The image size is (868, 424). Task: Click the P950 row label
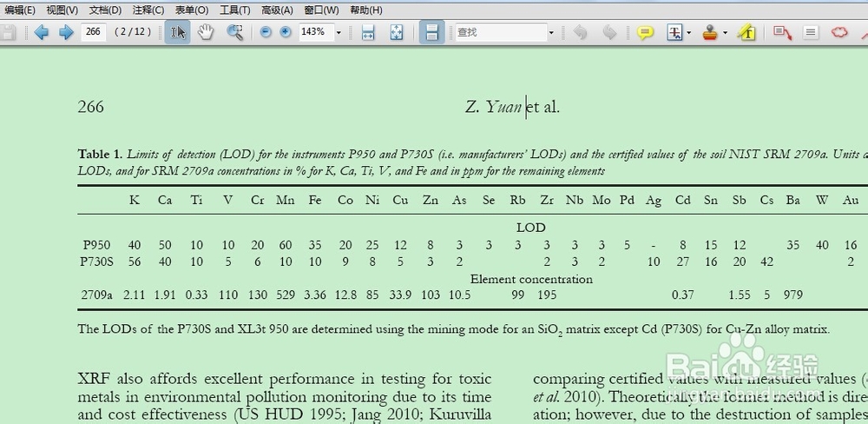97,245
